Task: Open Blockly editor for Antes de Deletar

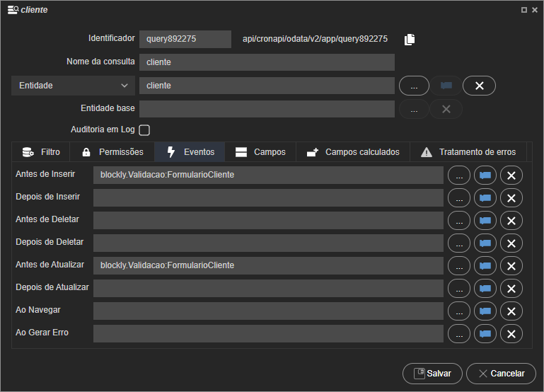Action: (485, 221)
